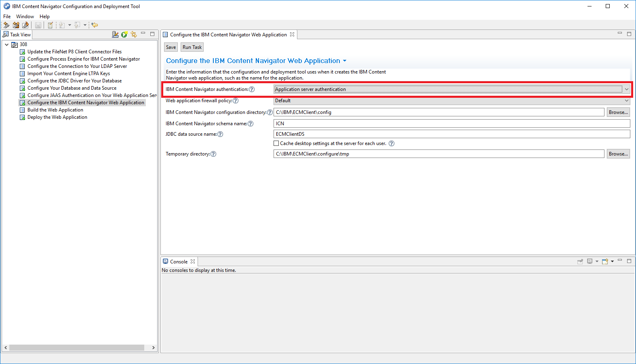Screen dimensions: 636x364
Task: Click help icon beside JDBC data source name
Action: (x=220, y=134)
